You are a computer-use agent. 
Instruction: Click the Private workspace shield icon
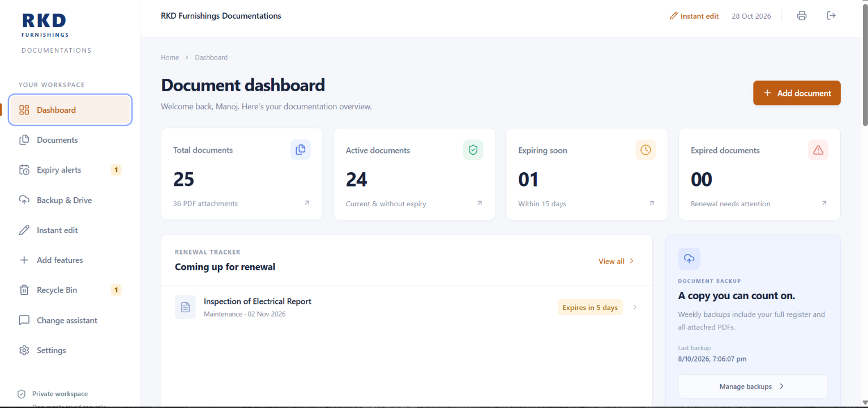(x=22, y=394)
